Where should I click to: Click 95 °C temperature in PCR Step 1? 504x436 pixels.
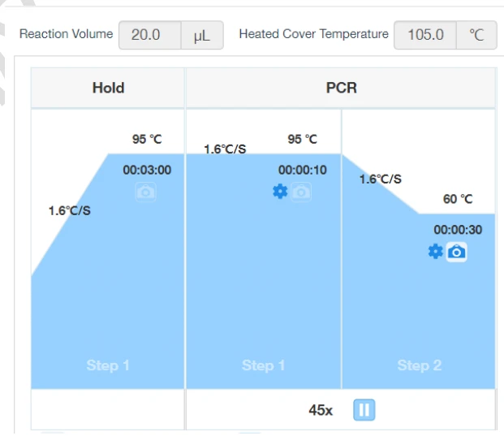tap(302, 140)
